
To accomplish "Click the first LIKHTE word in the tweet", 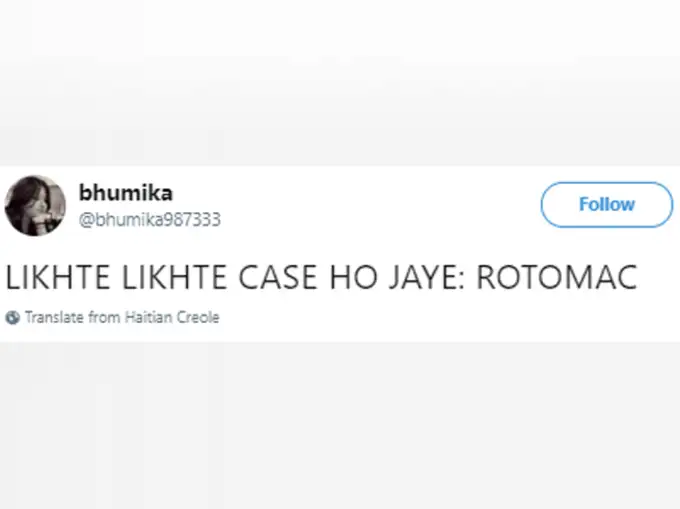I will point(58,277).
